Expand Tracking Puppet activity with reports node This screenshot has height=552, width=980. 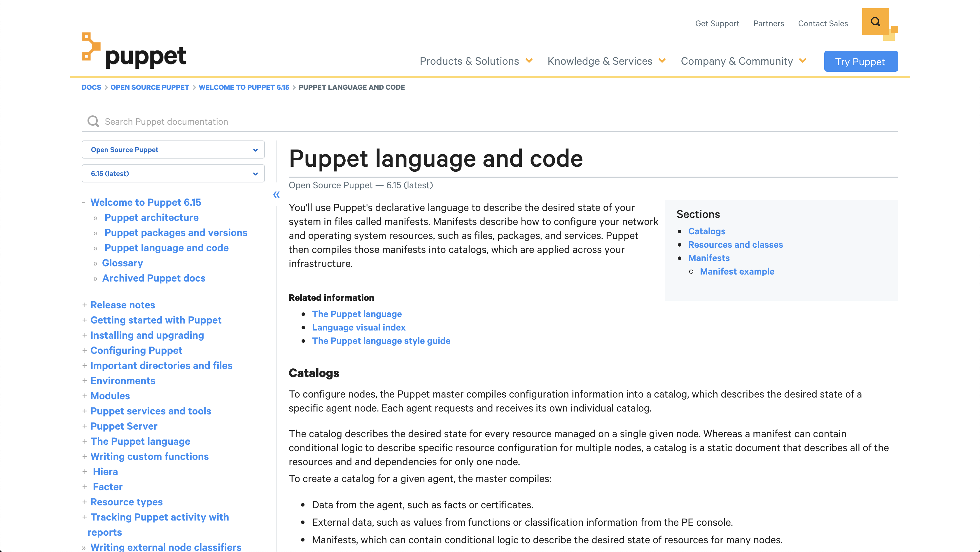tap(85, 517)
